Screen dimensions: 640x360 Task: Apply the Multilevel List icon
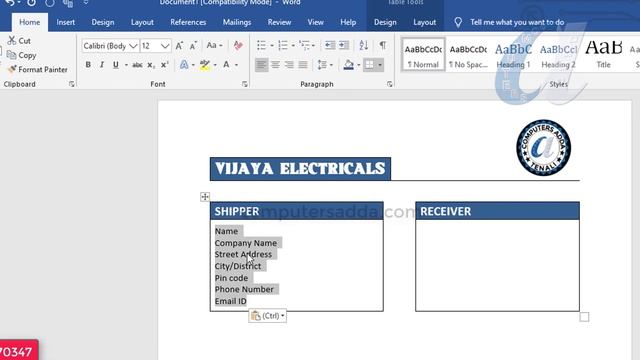pos(304,45)
